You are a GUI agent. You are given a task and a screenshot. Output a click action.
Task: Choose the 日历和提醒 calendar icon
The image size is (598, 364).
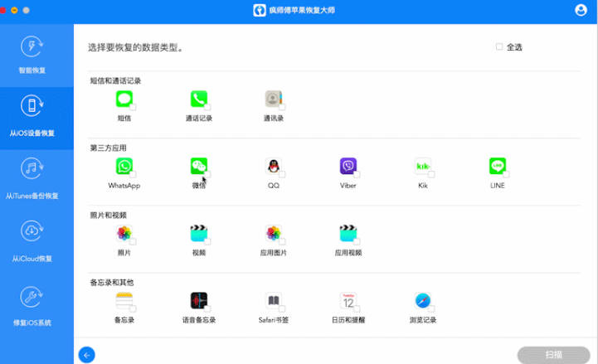(x=348, y=301)
